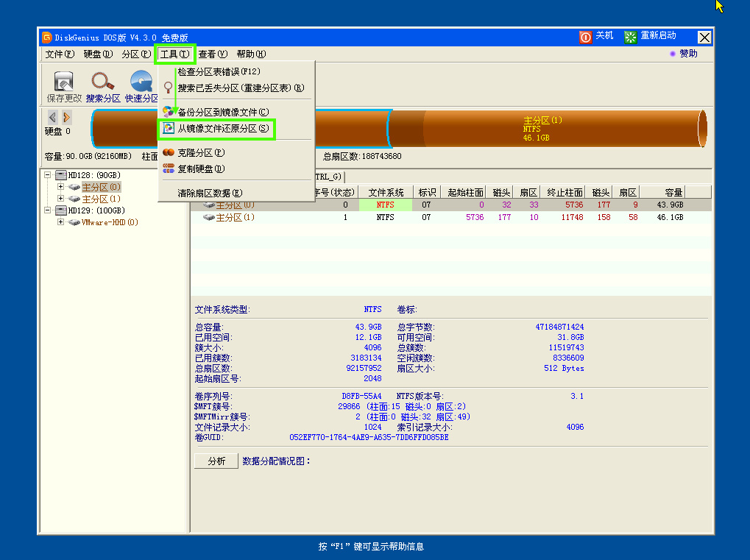Click the next disk arrow icon
750x560 pixels.
coord(66,117)
